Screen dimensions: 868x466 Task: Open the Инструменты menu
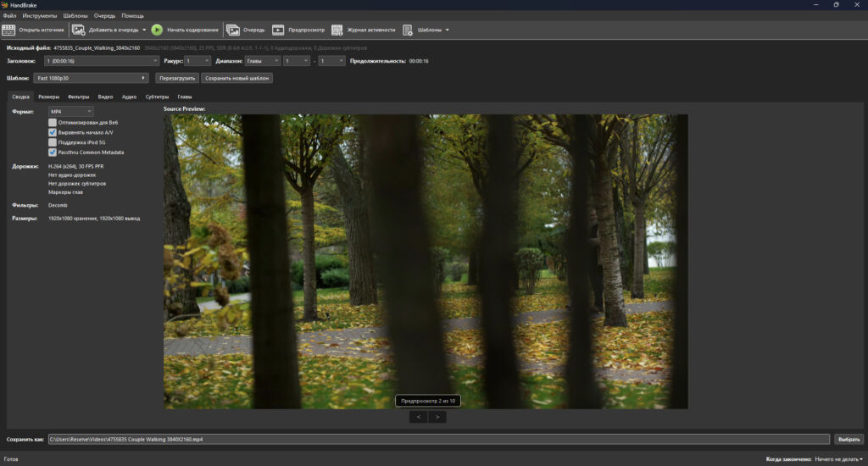point(40,16)
